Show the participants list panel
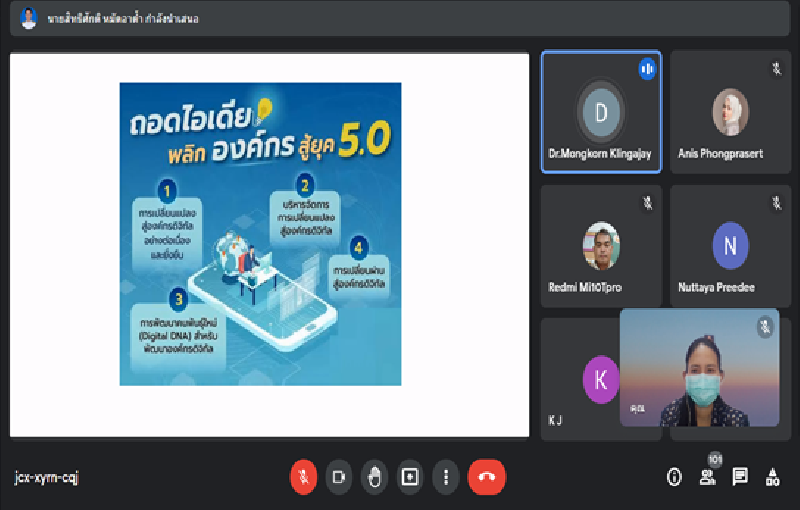 [x=708, y=477]
